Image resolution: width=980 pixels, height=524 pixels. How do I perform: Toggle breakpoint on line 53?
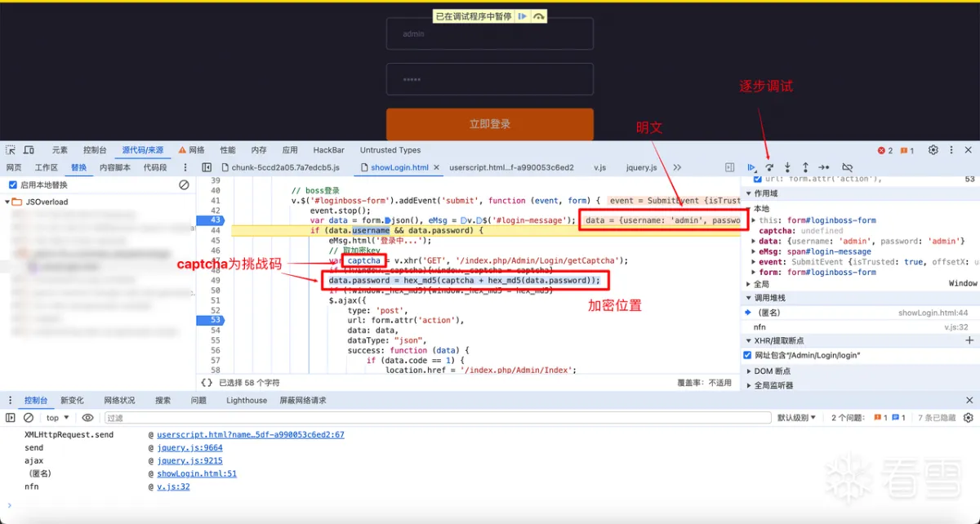(215, 320)
